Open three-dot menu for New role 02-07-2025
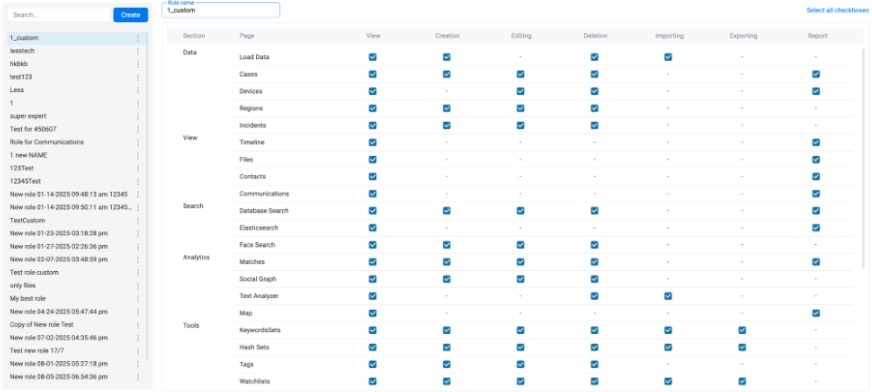872x392 pixels. coord(138,260)
